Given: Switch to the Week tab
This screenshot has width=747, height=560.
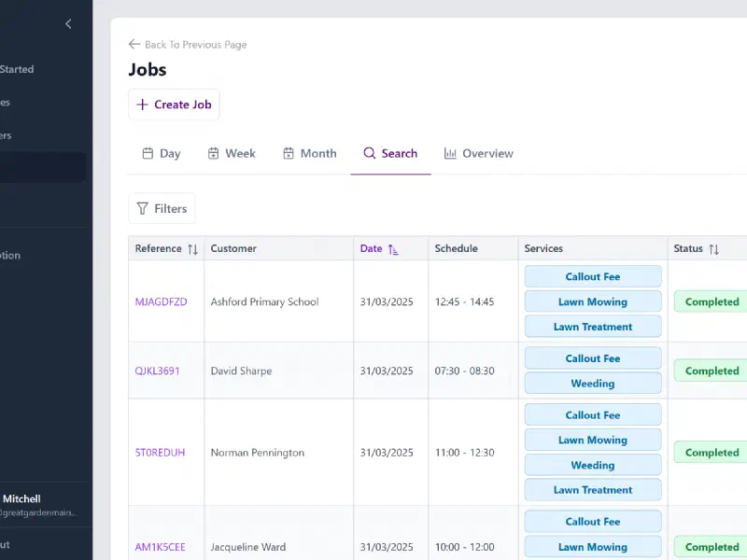Looking at the screenshot, I should click(232, 153).
